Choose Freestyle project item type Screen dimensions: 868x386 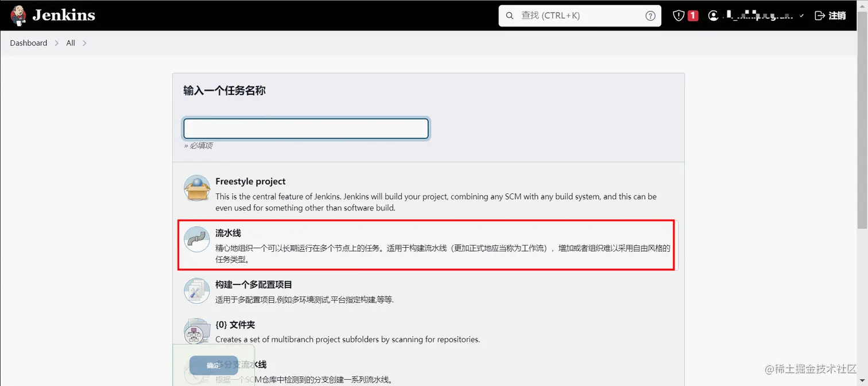428,194
